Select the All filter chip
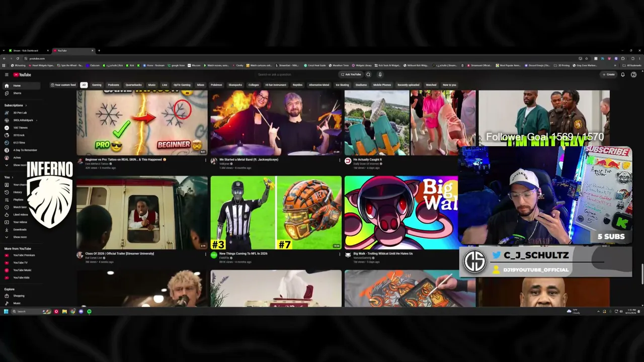Image resolution: width=644 pixels, height=362 pixels. pos(84,85)
